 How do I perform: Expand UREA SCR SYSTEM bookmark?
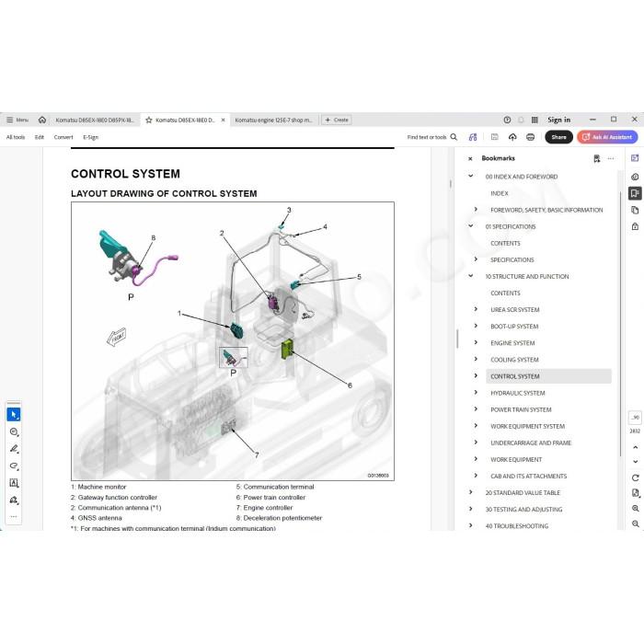click(476, 309)
